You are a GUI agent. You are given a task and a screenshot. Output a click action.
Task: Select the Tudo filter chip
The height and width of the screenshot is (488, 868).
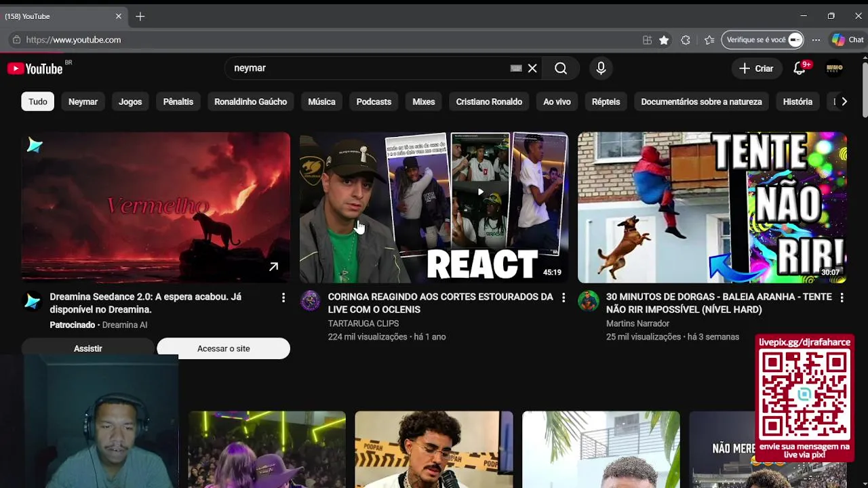(38, 102)
